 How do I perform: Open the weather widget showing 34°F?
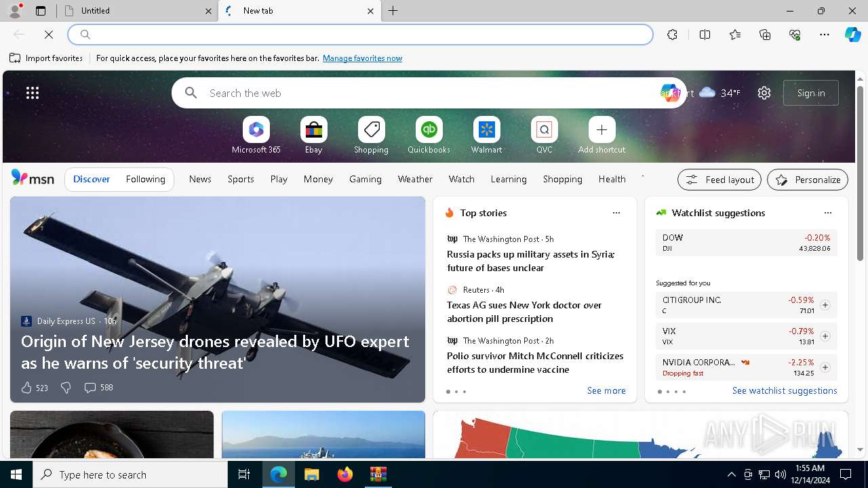(x=720, y=93)
